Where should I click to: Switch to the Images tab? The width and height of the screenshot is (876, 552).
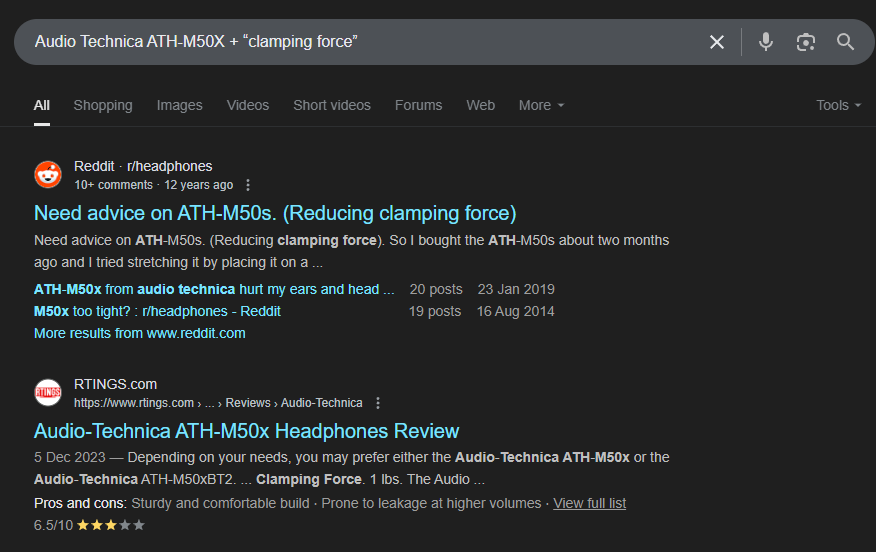(x=179, y=105)
